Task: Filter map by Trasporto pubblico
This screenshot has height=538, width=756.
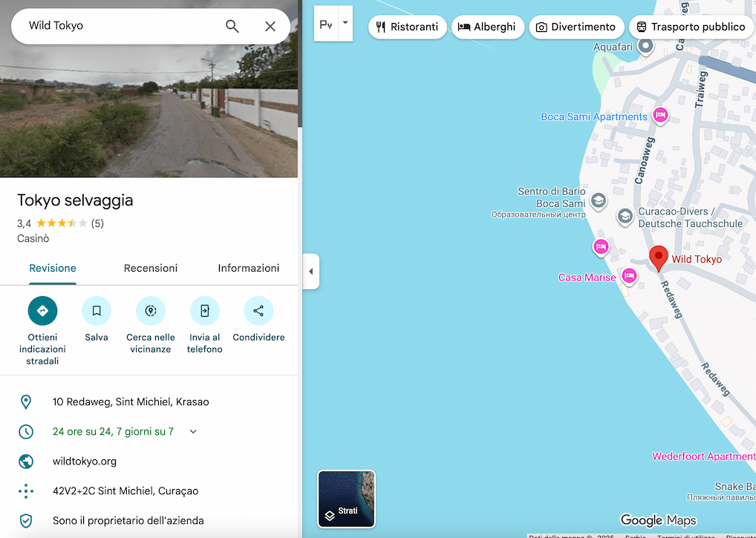Action: [x=691, y=27]
